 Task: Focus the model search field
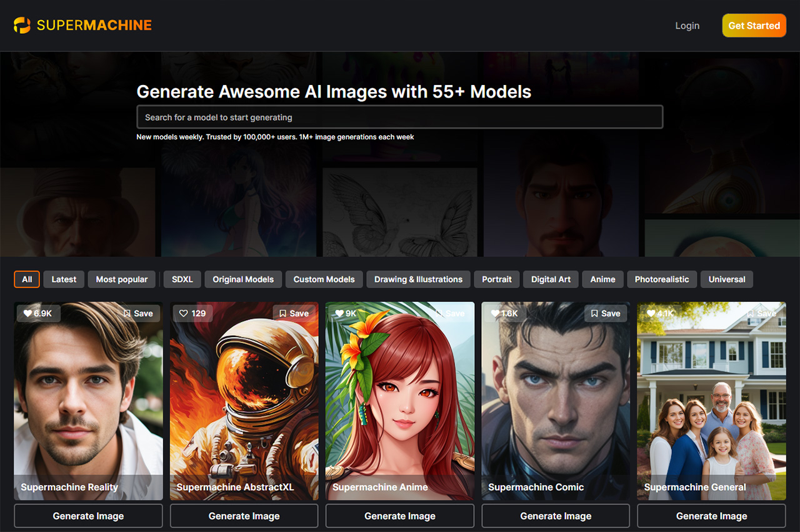[400, 117]
